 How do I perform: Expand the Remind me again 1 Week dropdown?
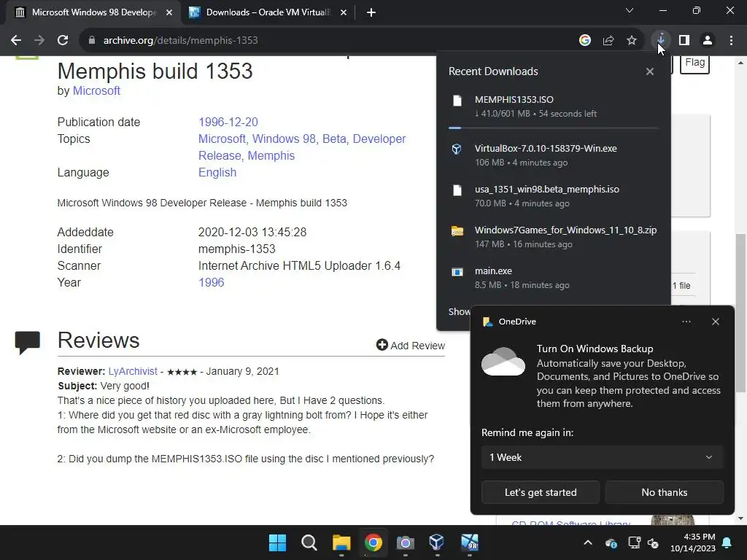(x=602, y=457)
